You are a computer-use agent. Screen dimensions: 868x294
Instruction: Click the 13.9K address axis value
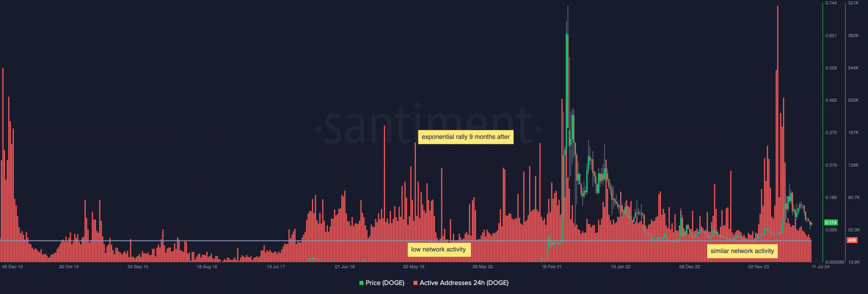click(x=854, y=262)
